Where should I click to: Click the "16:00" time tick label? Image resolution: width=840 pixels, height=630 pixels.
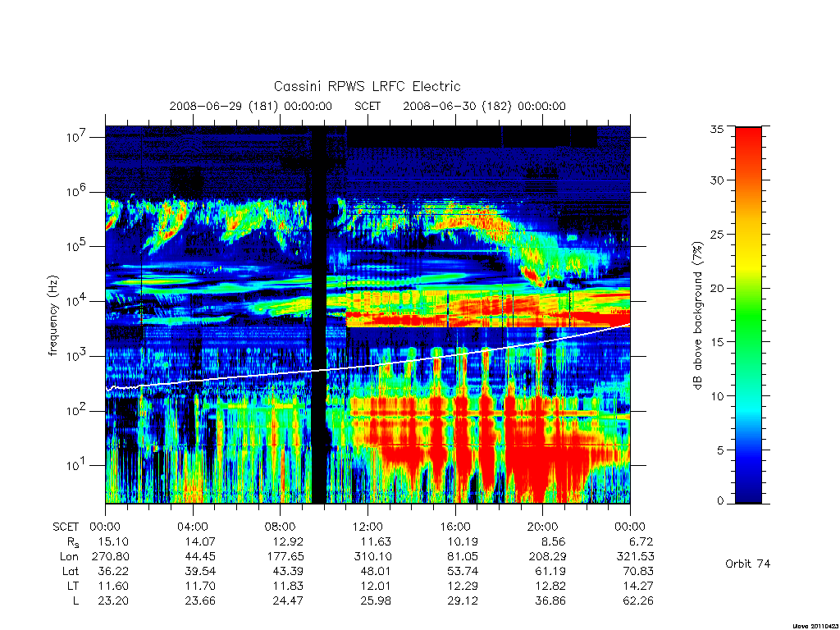(x=454, y=527)
